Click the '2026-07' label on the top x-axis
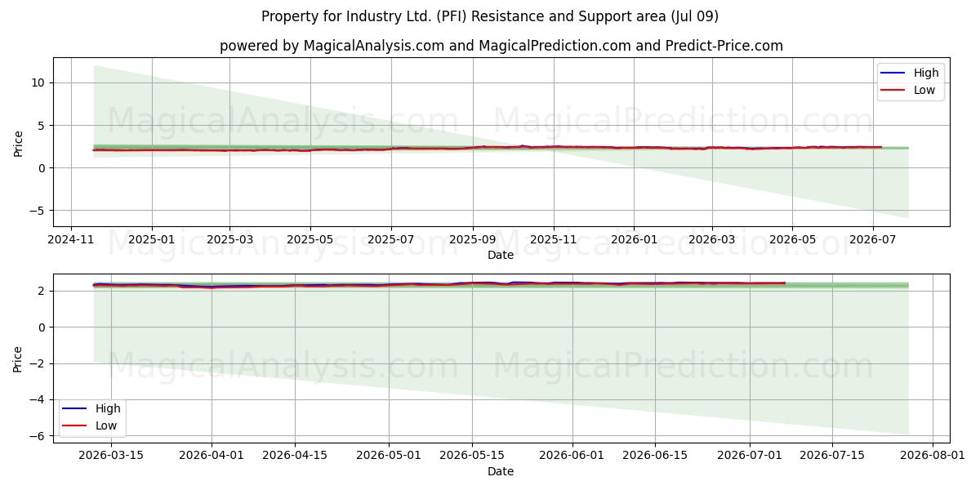Image resolution: width=980 pixels, height=490 pixels. click(873, 239)
